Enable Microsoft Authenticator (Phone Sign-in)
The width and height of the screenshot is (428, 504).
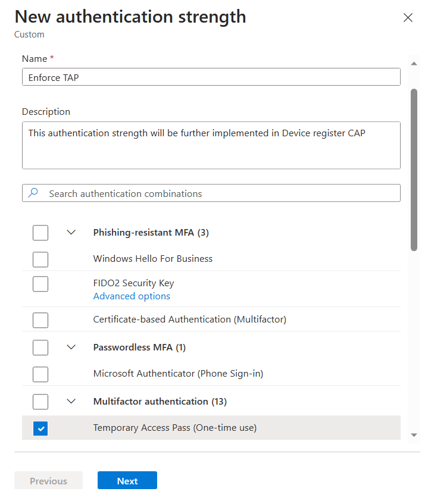pos(40,374)
